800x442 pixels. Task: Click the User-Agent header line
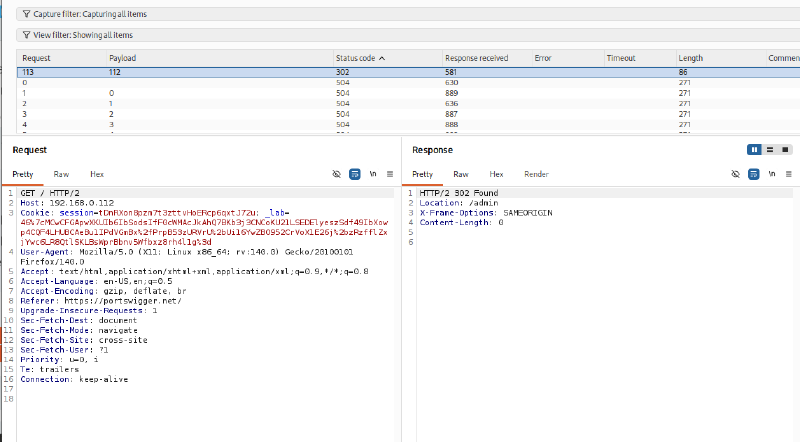pyautogui.click(x=187, y=257)
